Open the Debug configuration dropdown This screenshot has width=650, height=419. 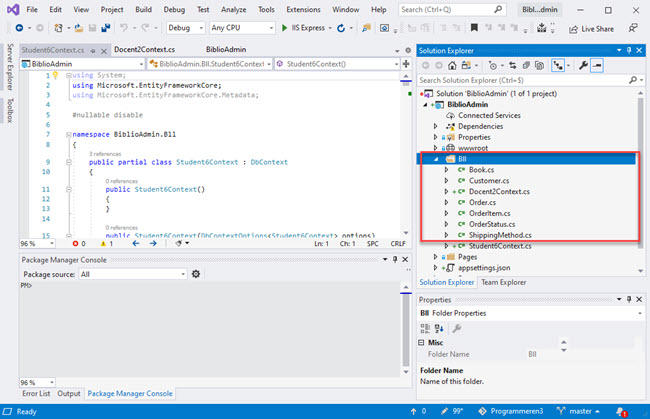(x=186, y=28)
